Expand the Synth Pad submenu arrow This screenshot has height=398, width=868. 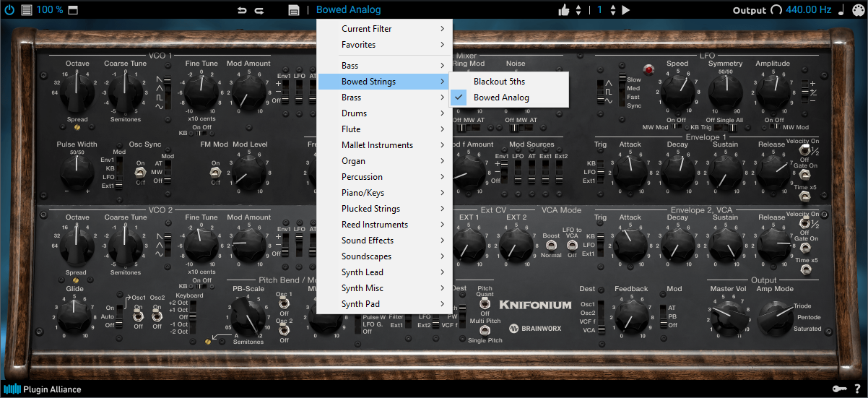coord(442,304)
